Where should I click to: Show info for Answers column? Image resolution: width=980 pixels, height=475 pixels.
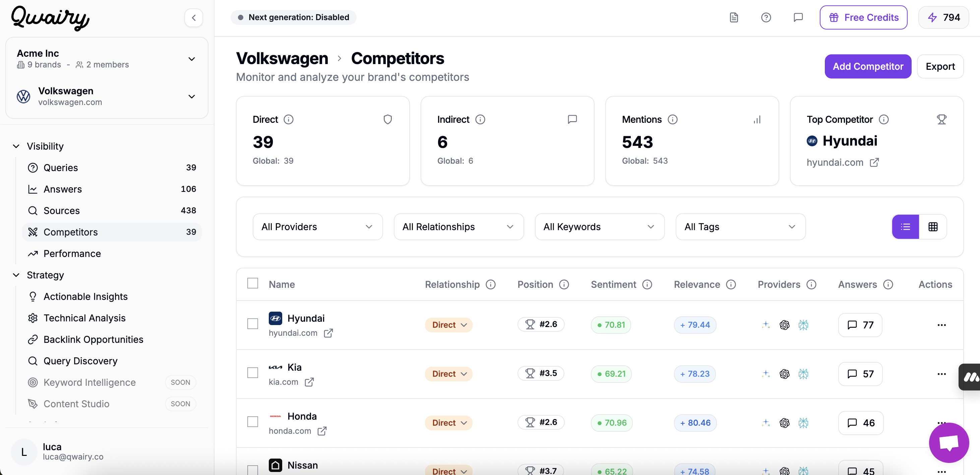pyautogui.click(x=888, y=284)
